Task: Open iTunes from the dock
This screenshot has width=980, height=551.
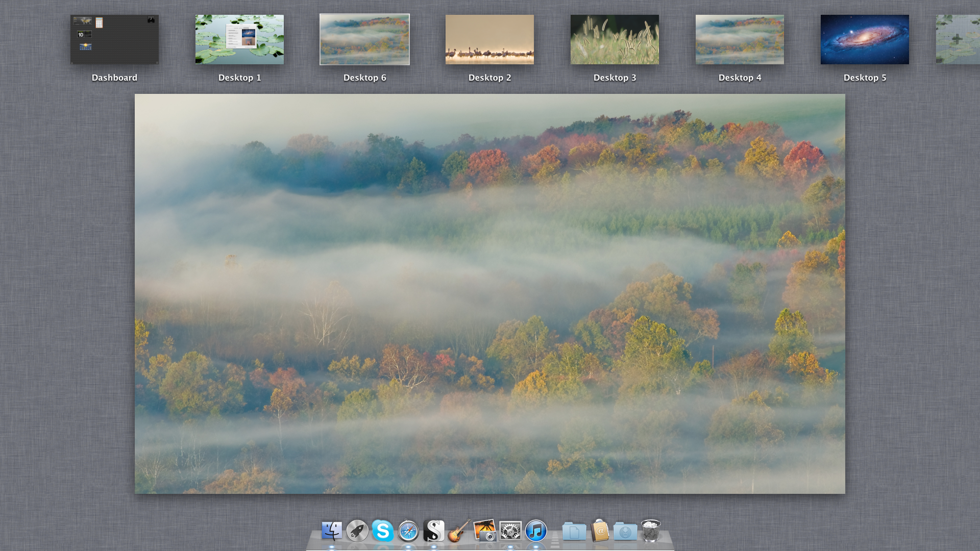Action: point(536,531)
